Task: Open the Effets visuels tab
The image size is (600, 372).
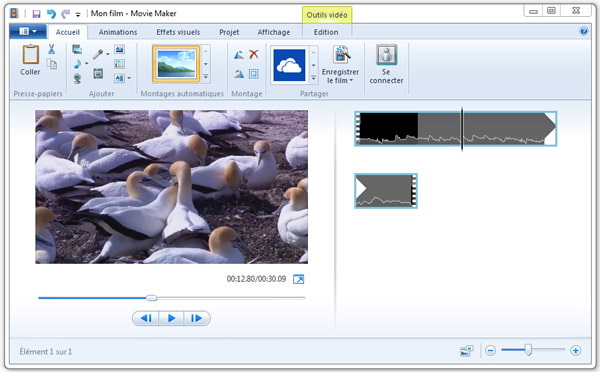Action: point(178,32)
